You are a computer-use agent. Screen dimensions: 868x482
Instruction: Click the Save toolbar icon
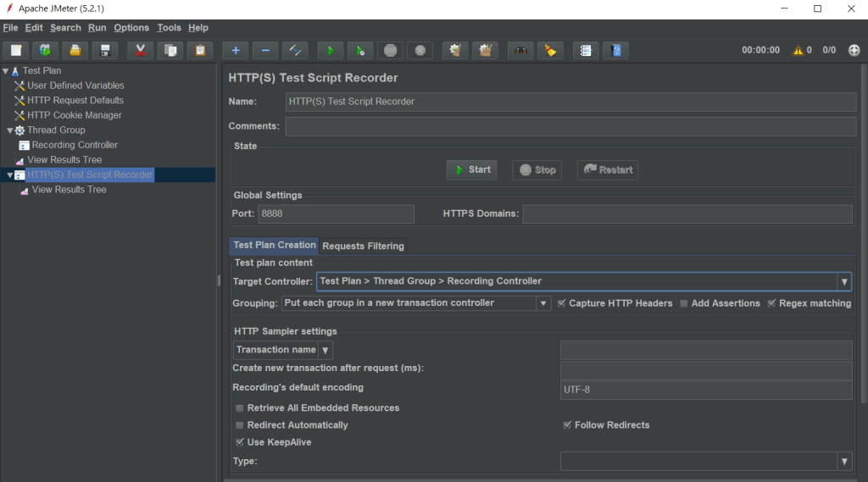tap(105, 51)
